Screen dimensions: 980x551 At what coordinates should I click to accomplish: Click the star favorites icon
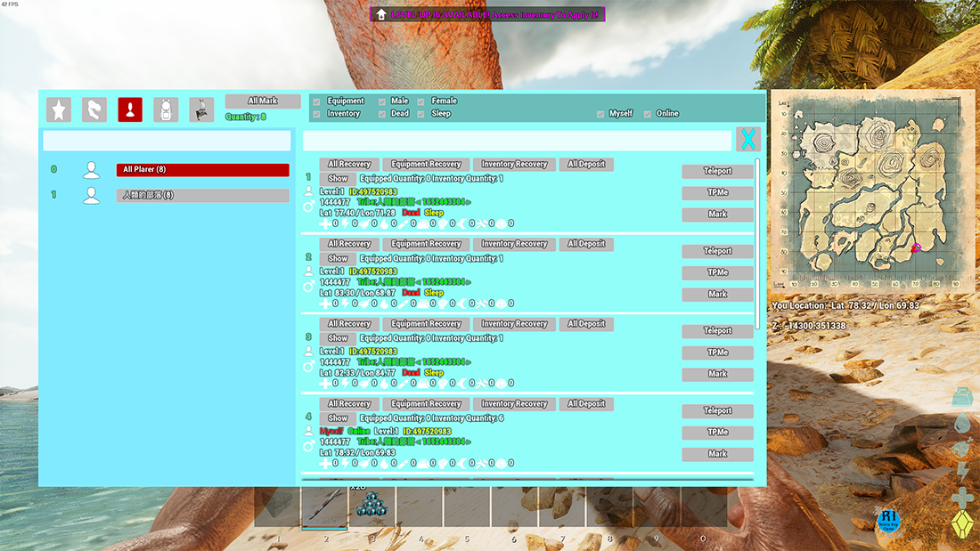point(59,109)
